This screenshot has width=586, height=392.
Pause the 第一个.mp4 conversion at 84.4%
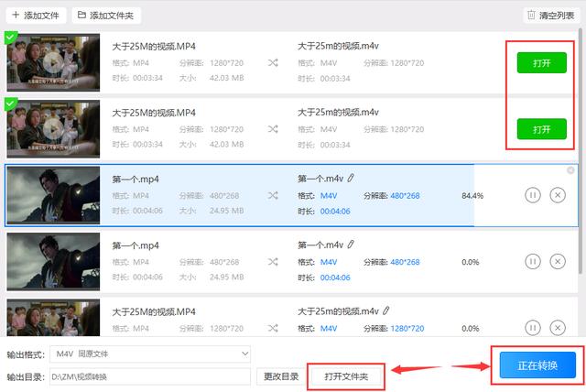pyautogui.click(x=533, y=195)
